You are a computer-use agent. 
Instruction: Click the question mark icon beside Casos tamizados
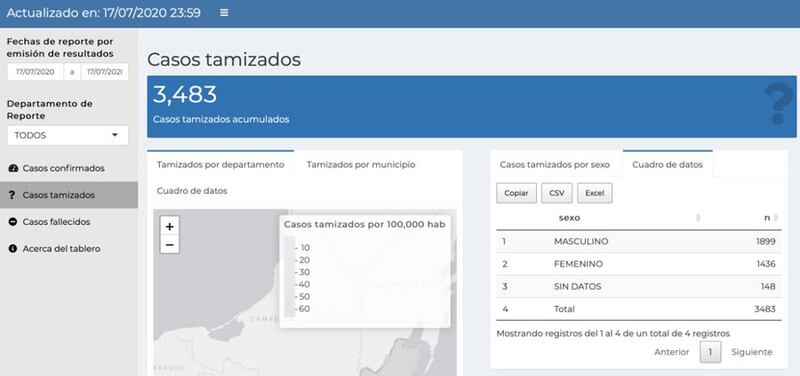[12, 195]
